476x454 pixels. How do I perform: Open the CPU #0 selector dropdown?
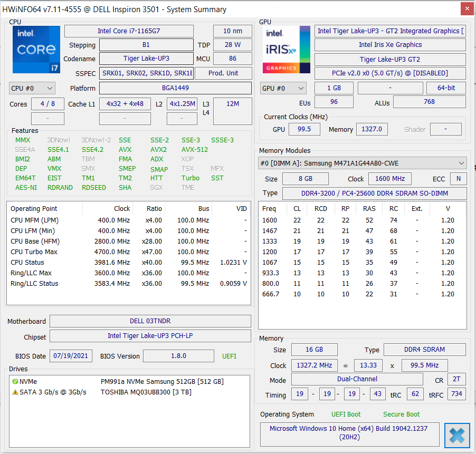click(x=32, y=88)
